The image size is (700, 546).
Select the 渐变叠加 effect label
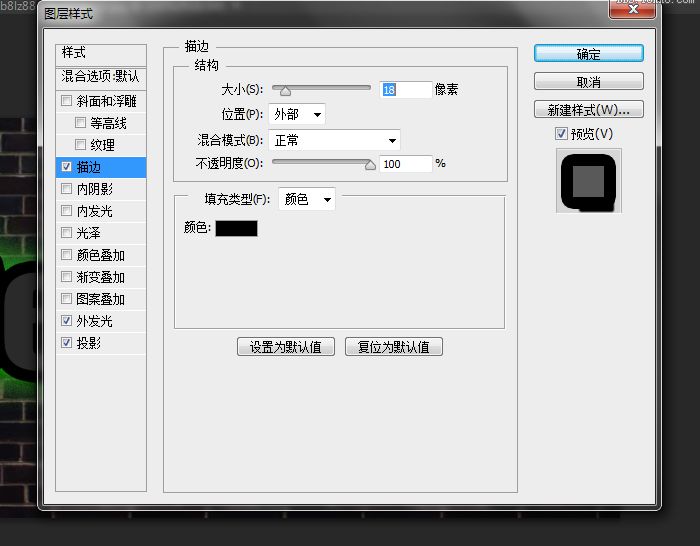100,277
